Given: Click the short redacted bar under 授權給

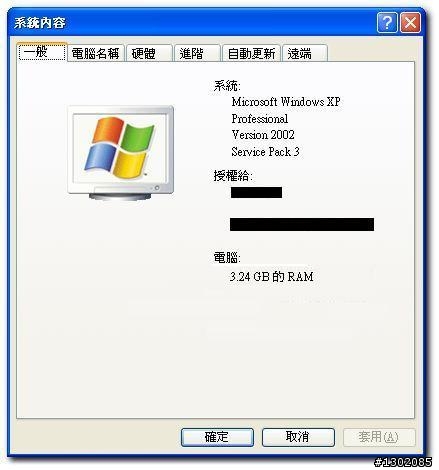Looking at the screenshot, I should [x=256, y=192].
